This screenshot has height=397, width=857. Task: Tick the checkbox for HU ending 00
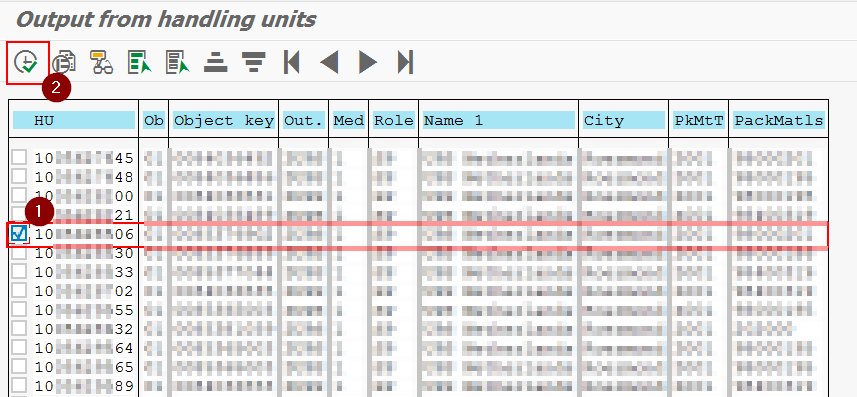[x=19, y=195]
